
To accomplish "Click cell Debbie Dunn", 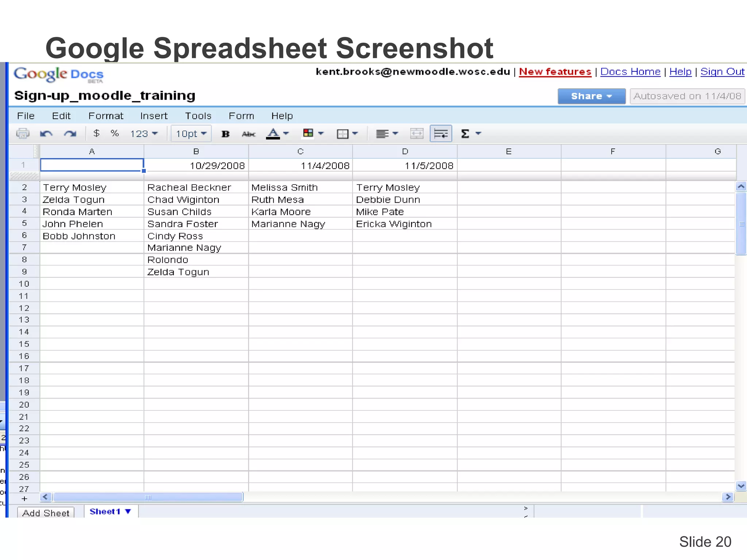I will [405, 199].
